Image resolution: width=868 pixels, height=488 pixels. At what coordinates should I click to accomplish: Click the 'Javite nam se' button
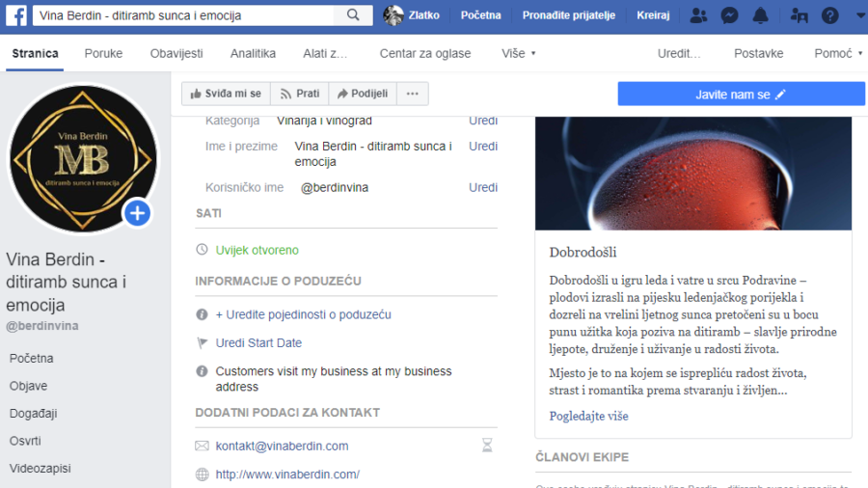(741, 95)
